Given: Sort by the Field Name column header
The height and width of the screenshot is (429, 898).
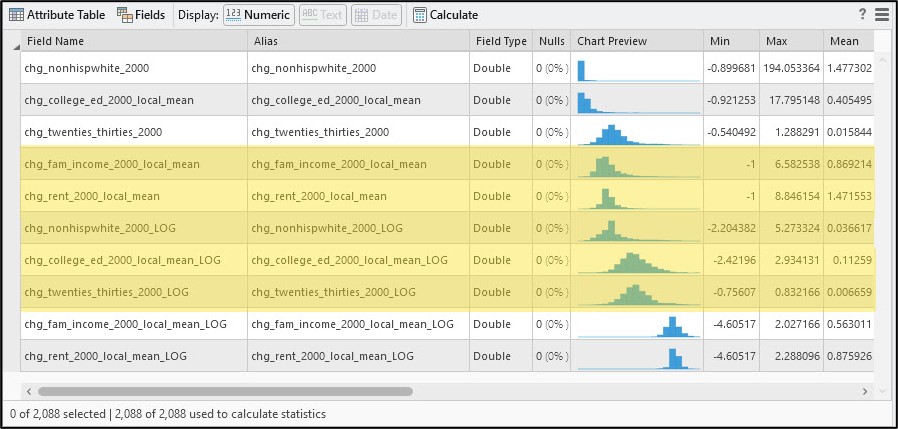Looking at the screenshot, I should pos(134,41).
